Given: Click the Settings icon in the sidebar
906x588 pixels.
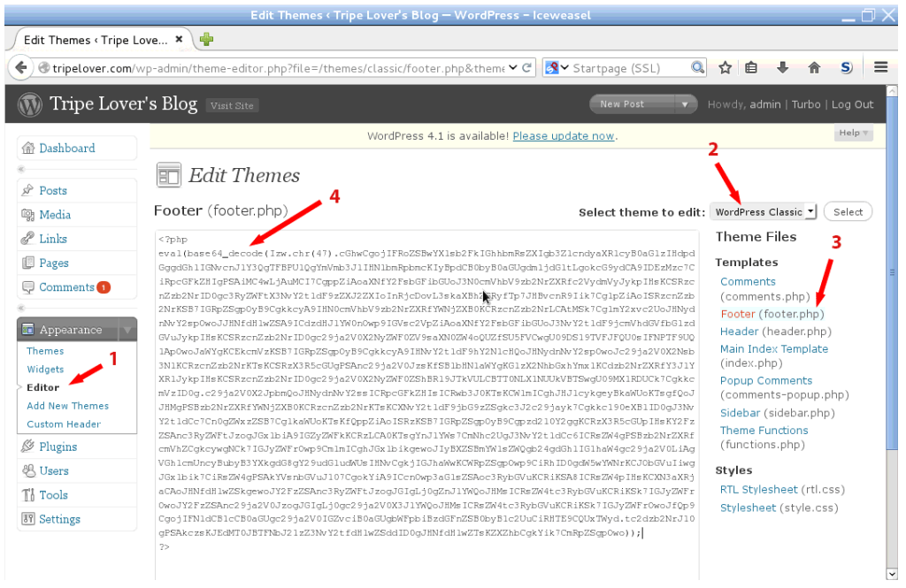Looking at the screenshot, I should (x=27, y=519).
